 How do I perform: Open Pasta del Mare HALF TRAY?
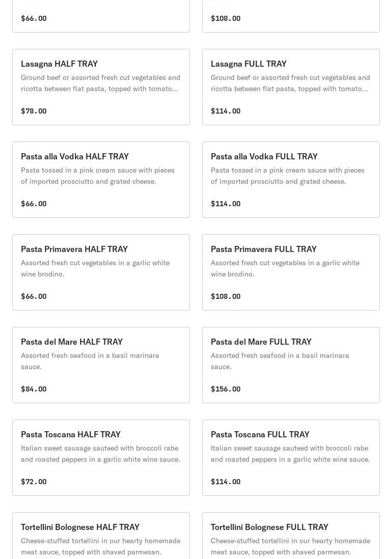pos(72,342)
